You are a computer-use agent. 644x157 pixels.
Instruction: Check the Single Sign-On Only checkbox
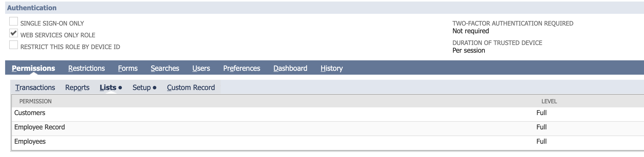(14, 21)
